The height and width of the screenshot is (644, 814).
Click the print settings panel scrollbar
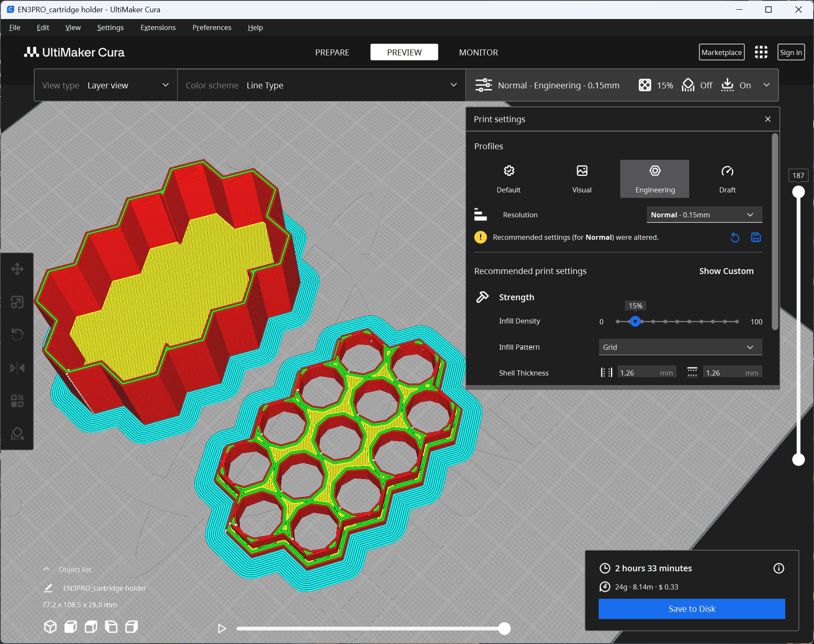pyautogui.click(x=775, y=232)
